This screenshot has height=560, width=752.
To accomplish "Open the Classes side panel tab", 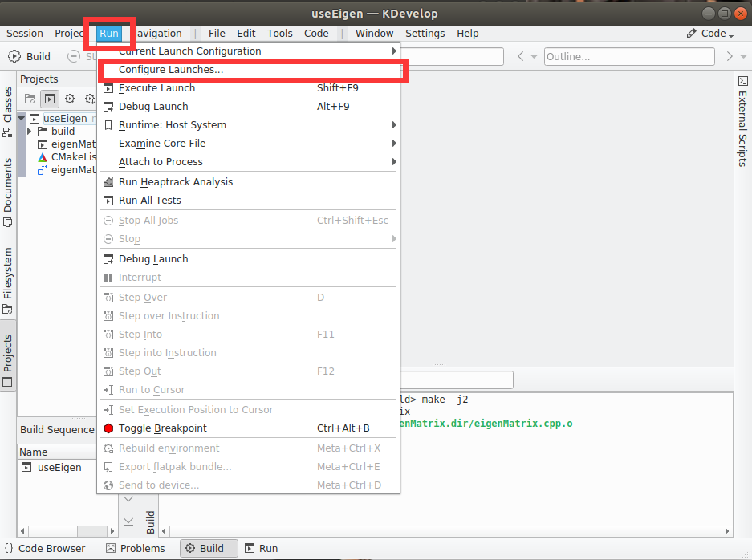I will click(8, 112).
